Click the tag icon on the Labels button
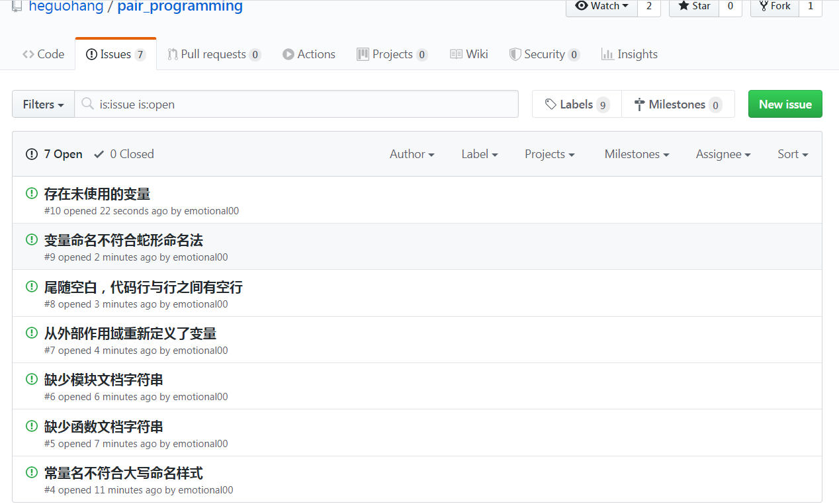This screenshot has height=504, width=839. tap(551, 104)
